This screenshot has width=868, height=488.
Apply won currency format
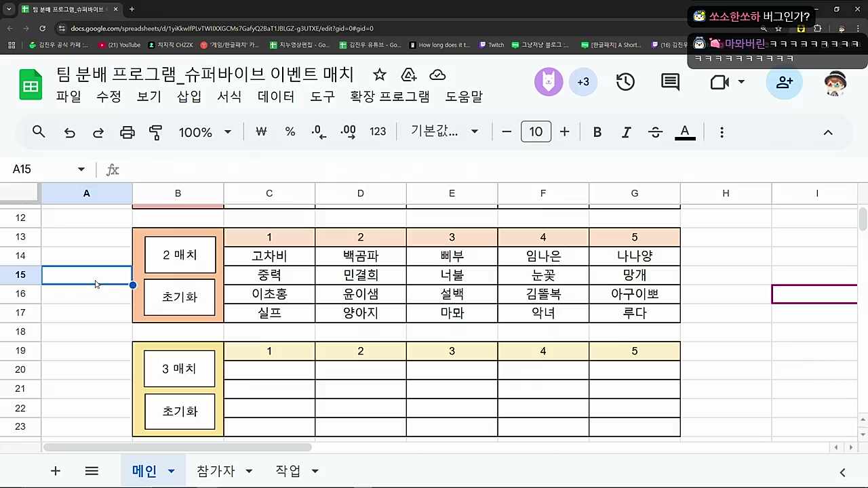pyautogui.click(x=261, y=132)
